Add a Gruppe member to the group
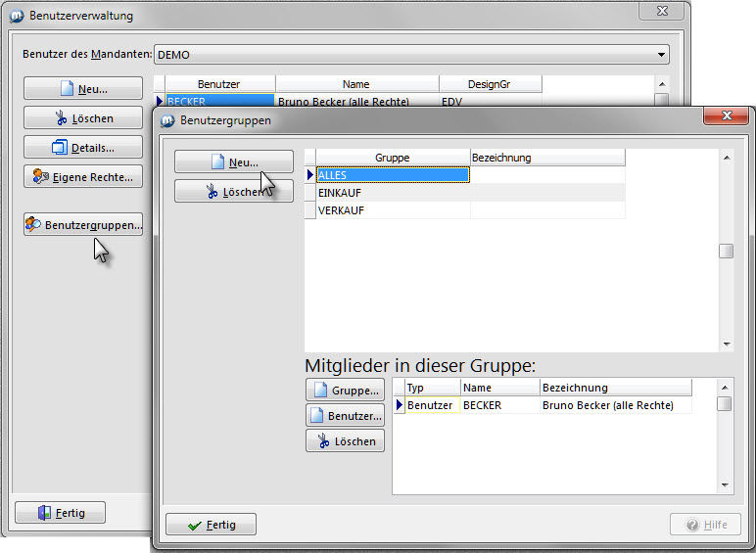This screenshot has height=553, width=756. (x=345, y=391)
